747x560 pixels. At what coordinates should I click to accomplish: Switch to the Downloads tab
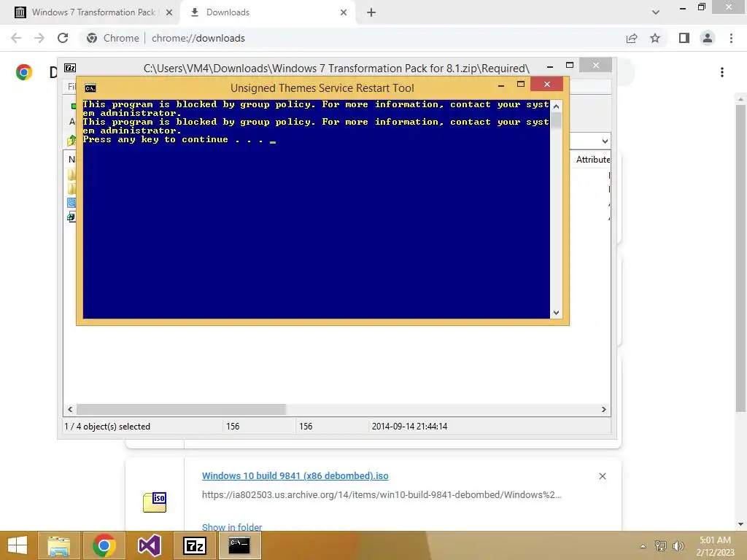pyautogui.click(x=267, y=12)
